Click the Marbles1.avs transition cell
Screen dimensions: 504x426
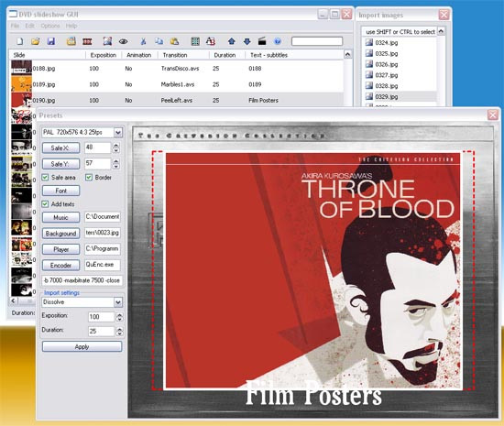coord(178,84)
